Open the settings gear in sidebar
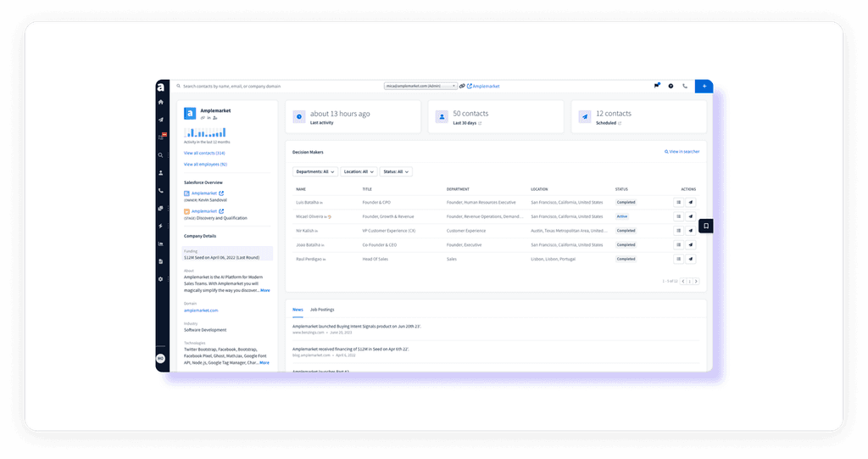This screenshot has height=459, width=868. click(x=161, y=279)
